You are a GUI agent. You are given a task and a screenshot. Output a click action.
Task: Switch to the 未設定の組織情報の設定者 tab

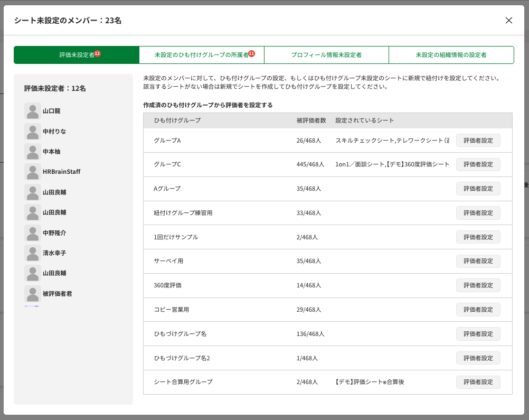451,54
